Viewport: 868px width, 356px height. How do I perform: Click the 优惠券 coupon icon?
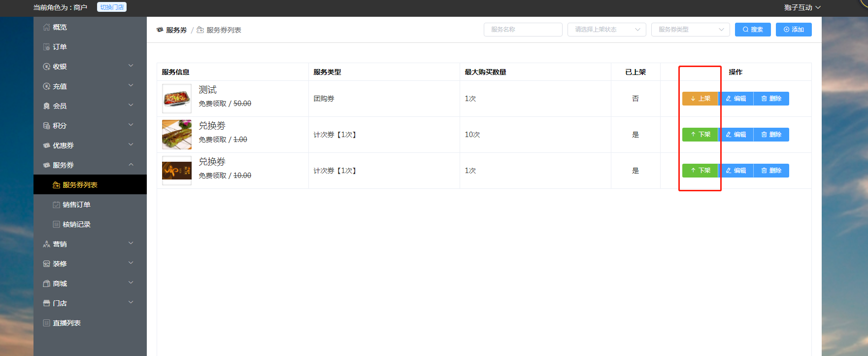(46, 145)
